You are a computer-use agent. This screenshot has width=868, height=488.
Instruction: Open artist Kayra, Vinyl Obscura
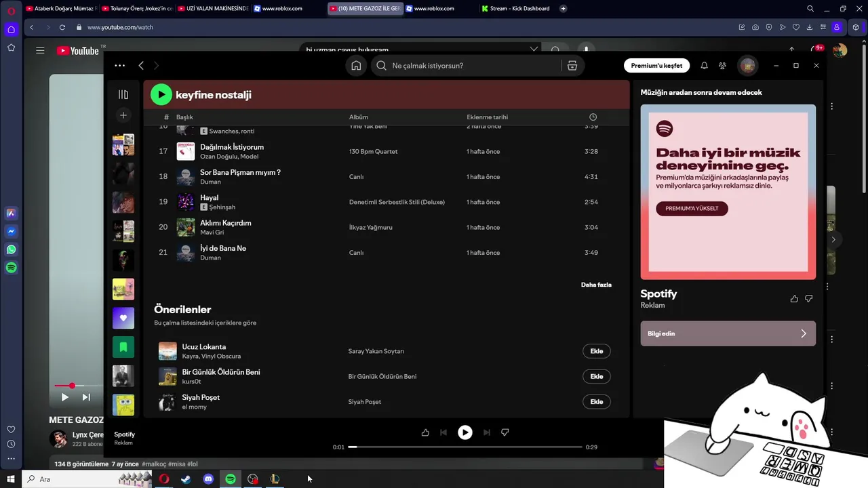[x=212, y=357]
